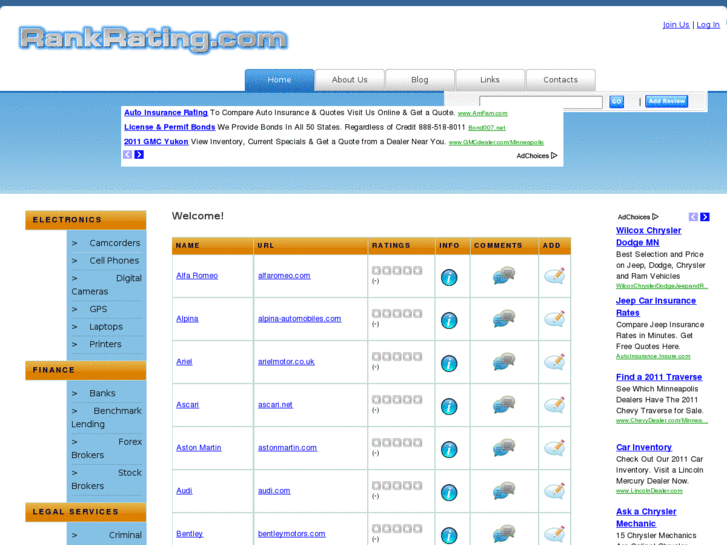Rate Audi using star rating

click(x=397, y=486)
